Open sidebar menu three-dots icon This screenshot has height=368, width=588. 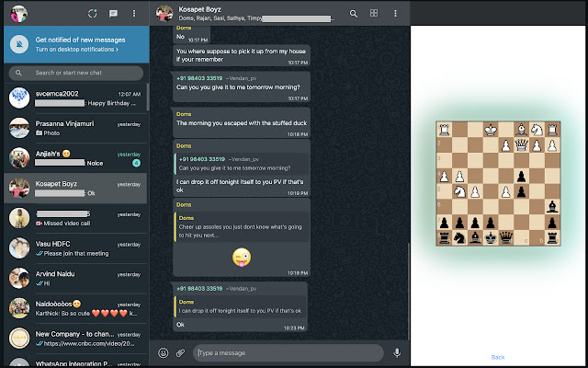[x=134, y=14]
